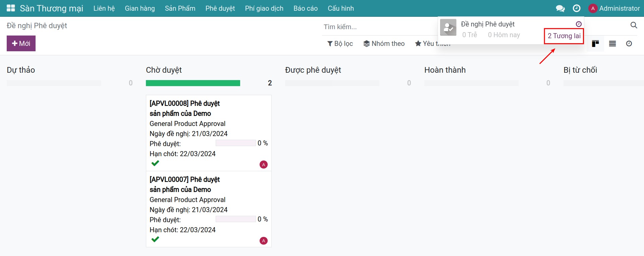Image resolution: width=644 pixels, height=256 pixels.
Task: Click Hạn chót text on APVL00008 card
Action: (x=182, y=154)
